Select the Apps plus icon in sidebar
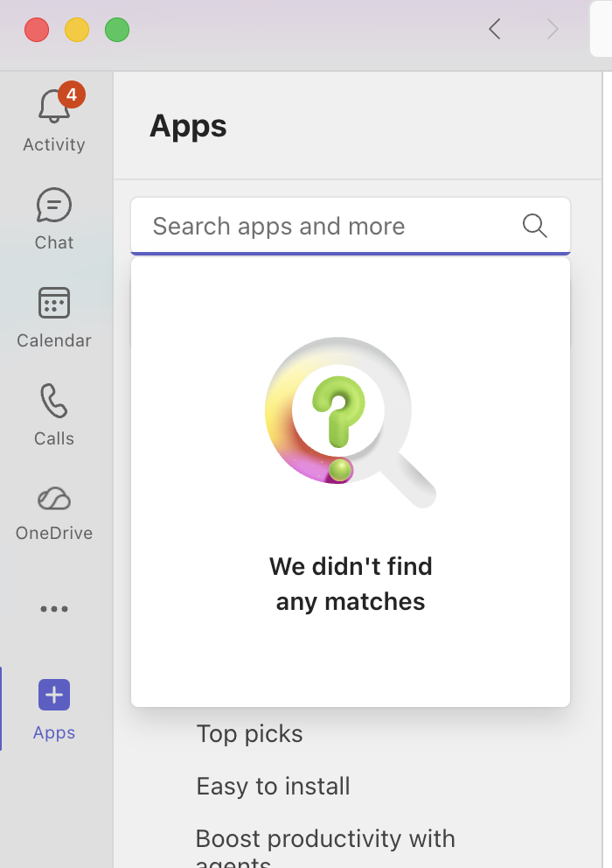 54,696
